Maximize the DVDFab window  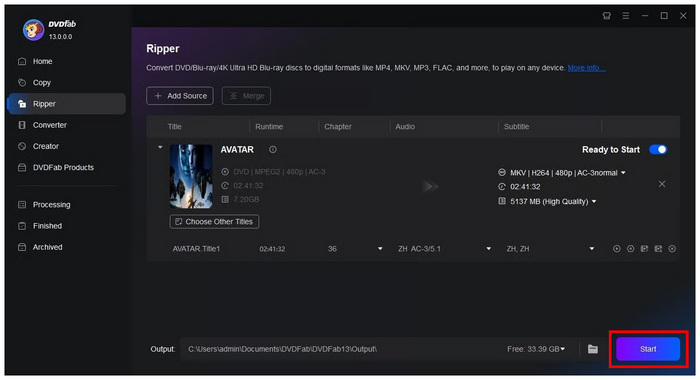coord(664,16)
